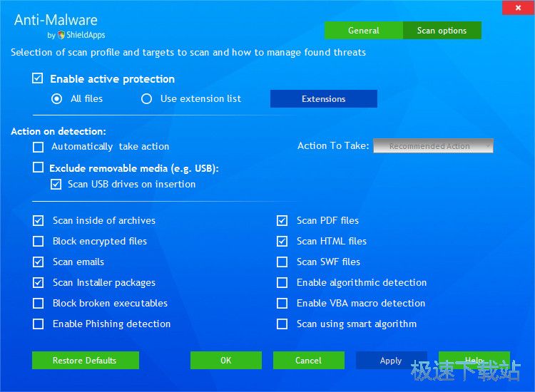
Task: Choose the Use extension list option
Action: (x=147, y=99)
